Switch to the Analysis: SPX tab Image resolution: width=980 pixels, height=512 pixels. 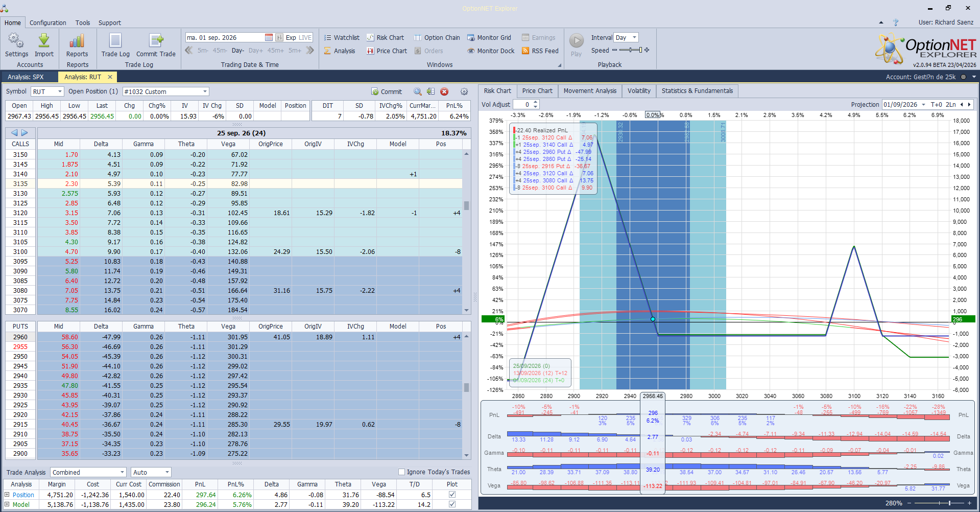26,77
